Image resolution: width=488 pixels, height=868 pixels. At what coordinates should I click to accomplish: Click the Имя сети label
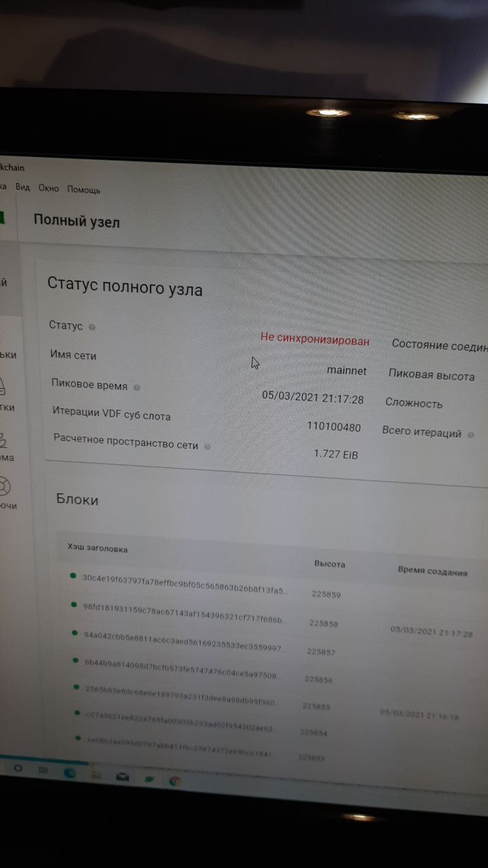pyautogui.click(x=73, y=355)
